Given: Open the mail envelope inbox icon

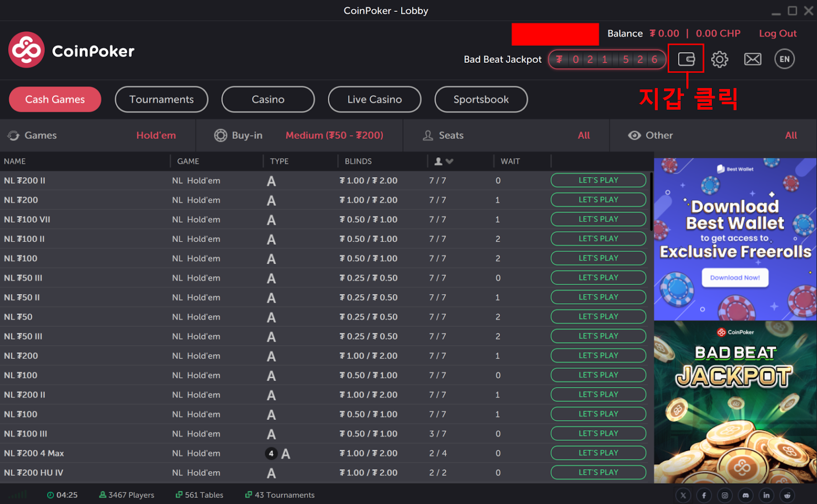Looking at the screenshot, I should click(x=753, y=59).
